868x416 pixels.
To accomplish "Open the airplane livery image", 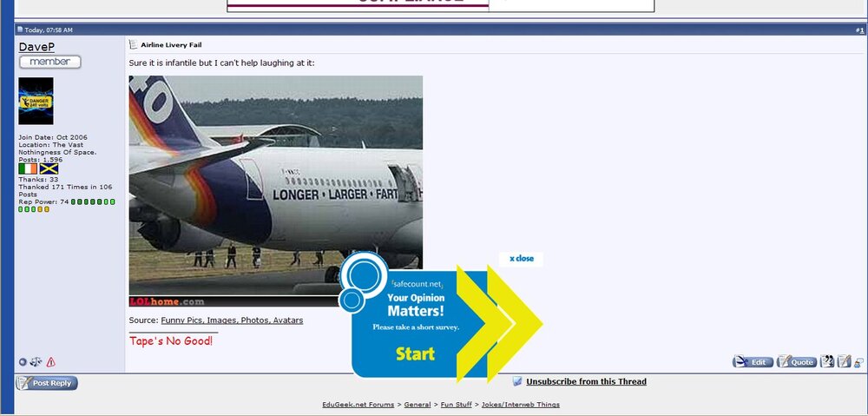I will point(276,190).
